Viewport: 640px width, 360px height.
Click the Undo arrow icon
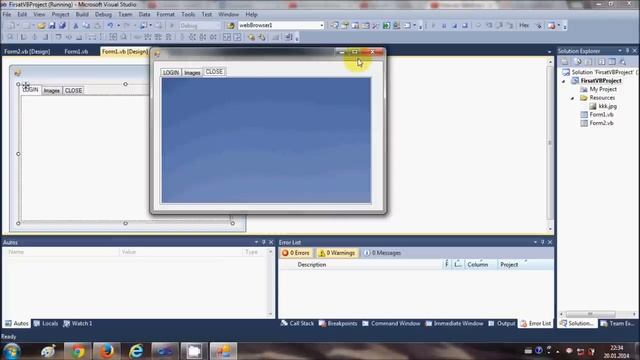point(110,26)
